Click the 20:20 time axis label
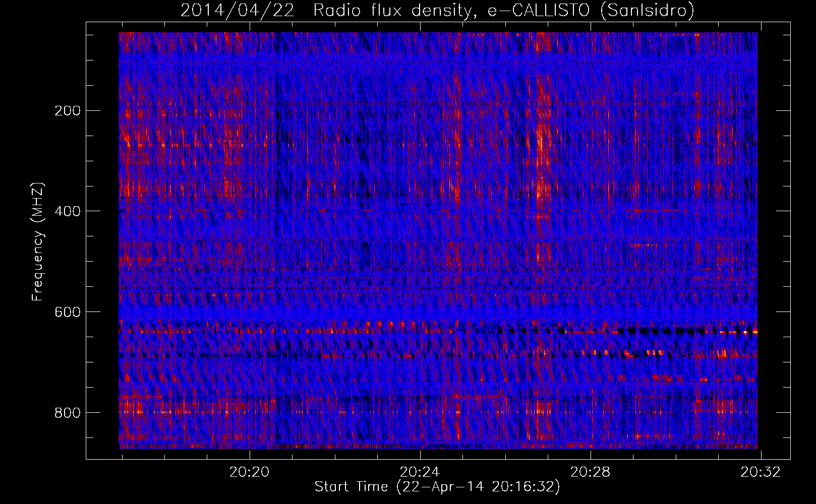Screen dimensions: 816x504 point(249,472)
